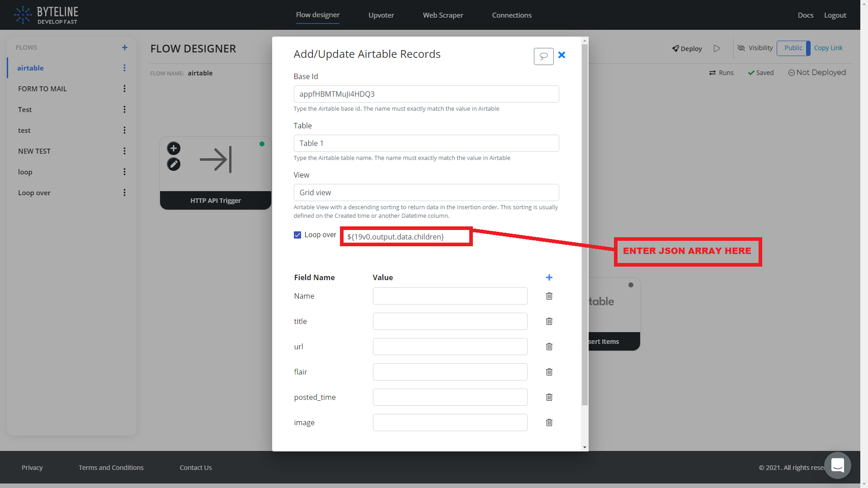Click the View input field
The width and height of the screenshot is (868, 488).
[426, 192]
